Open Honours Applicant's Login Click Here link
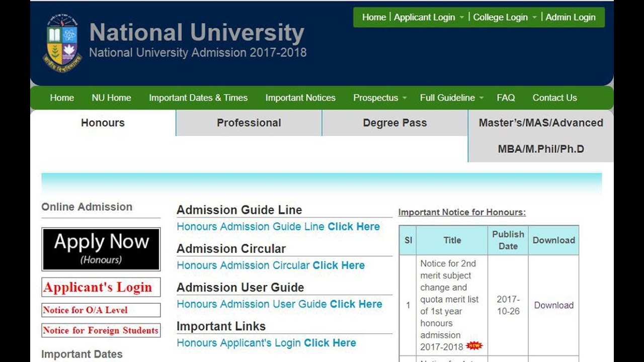Screen dimensions: 644x362 tap(266, 343)
